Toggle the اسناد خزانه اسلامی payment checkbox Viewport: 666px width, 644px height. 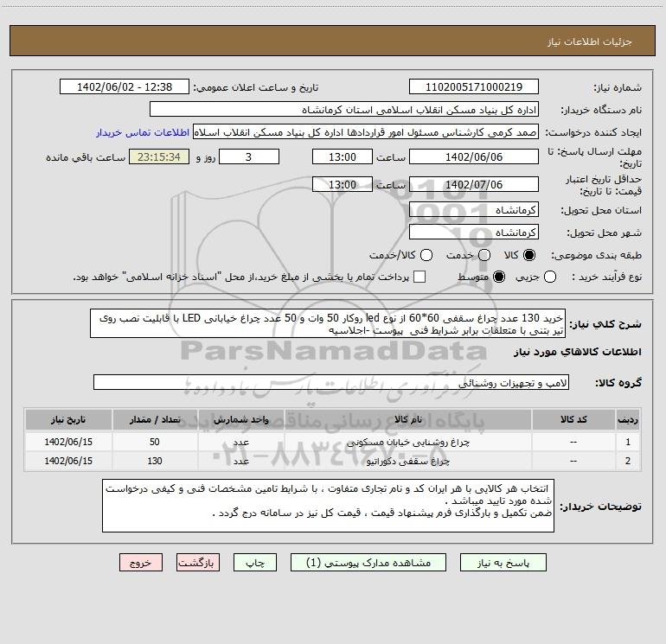tap(419, 277)
